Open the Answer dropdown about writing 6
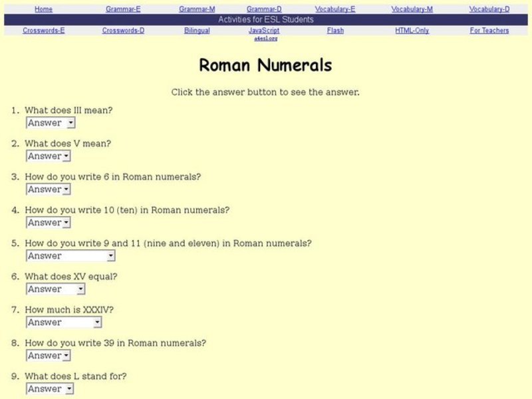This screenshot has width=532, height=399. 47,189
